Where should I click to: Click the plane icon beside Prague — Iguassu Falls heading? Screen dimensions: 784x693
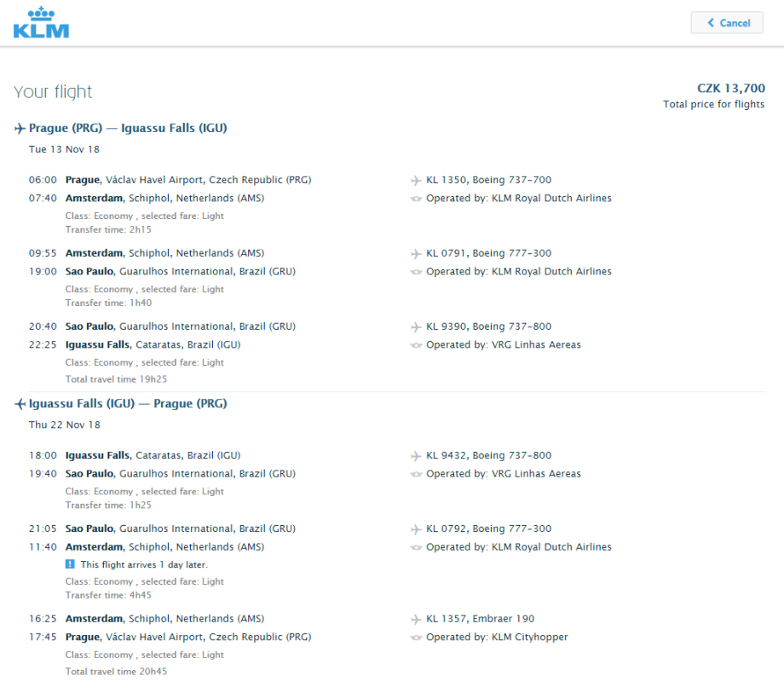click(20, 129)
